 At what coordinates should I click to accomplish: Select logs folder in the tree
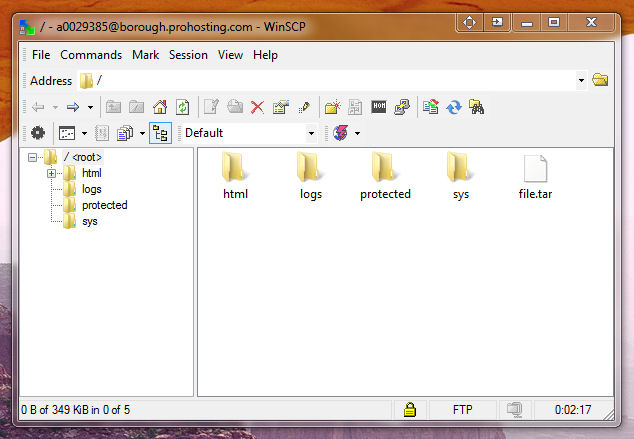[x=92, y=189]
